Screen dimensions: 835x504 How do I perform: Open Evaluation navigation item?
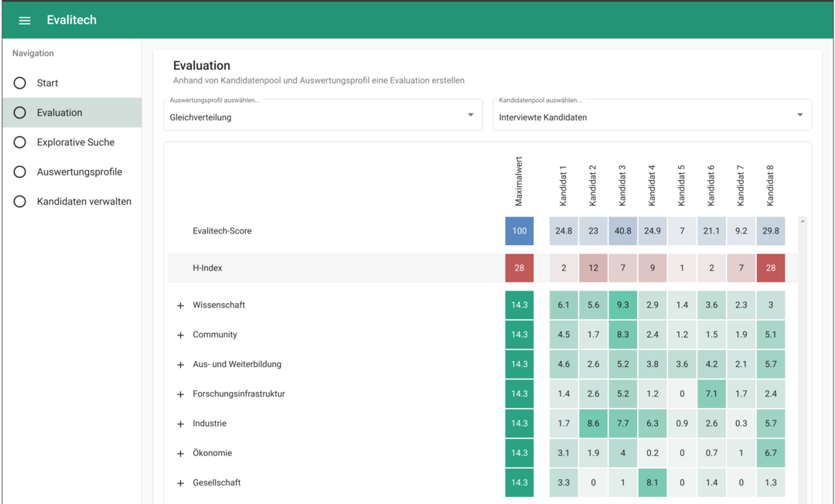(x=72, y=112)
